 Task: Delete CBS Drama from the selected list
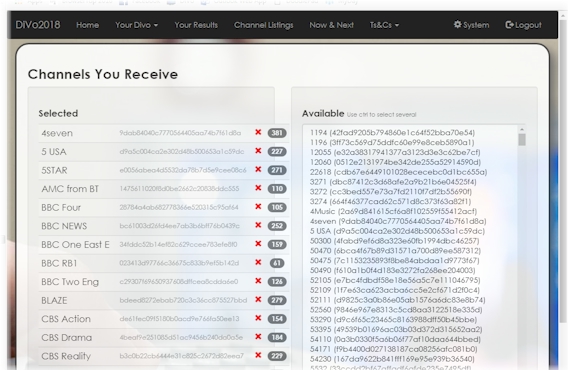point(258,337)
